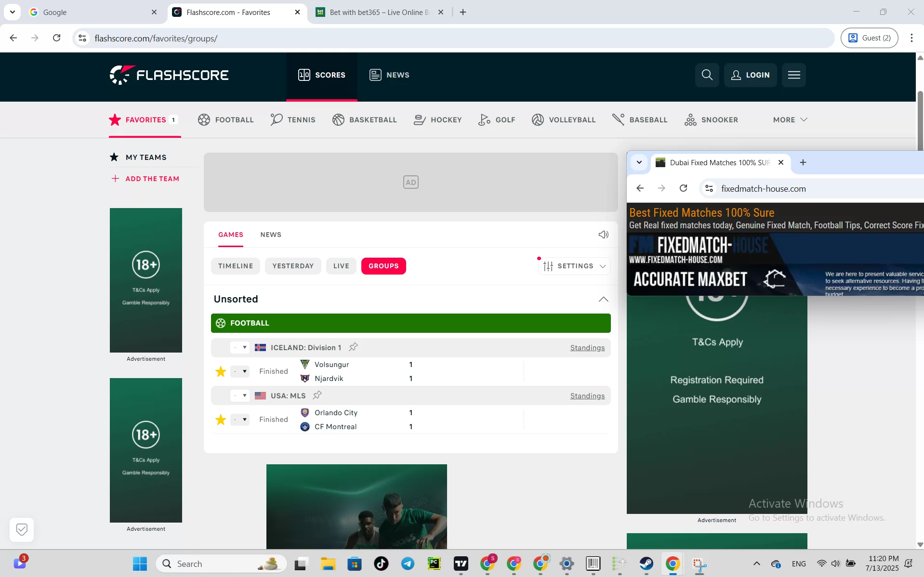924x577 pixels.
Task: Select the TIMELINE filter
Action: click(236, 265)
